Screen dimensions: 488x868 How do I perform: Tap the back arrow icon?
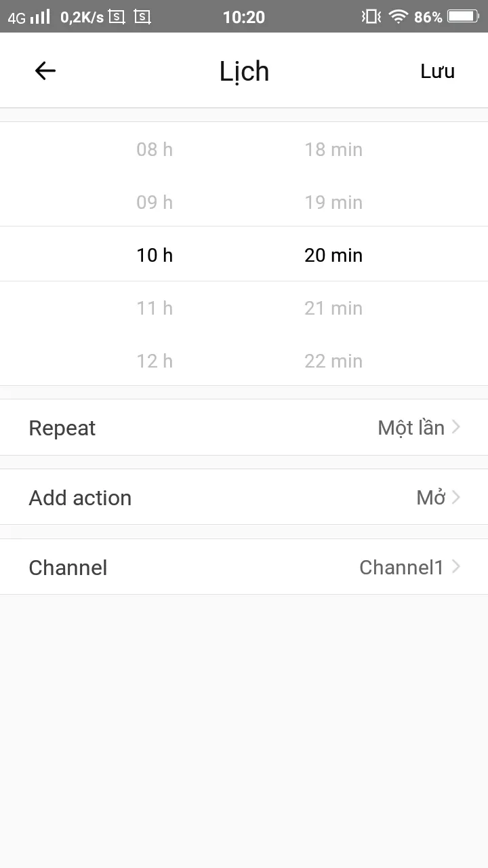pos(45,71)
